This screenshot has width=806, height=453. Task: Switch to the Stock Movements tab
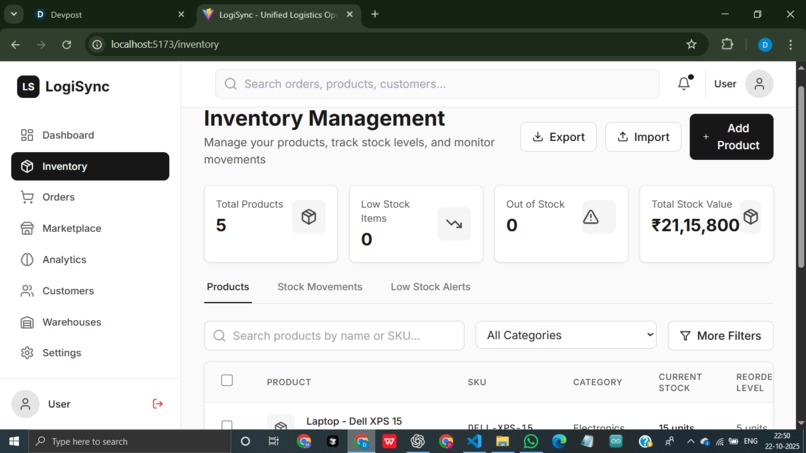320,287
